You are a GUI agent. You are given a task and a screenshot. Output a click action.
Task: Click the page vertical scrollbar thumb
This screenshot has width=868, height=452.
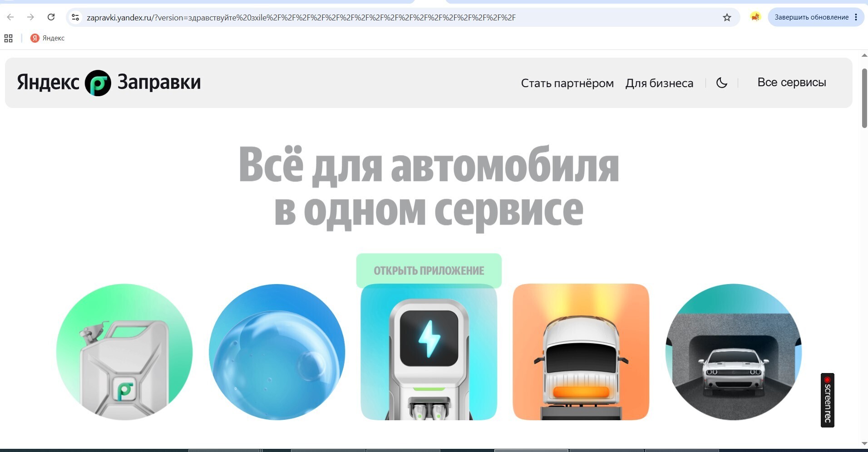pyautogui.click(x=864, y=98)
